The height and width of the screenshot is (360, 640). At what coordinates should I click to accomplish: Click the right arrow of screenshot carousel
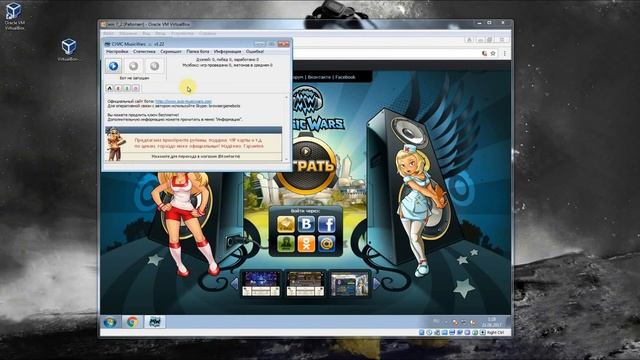click(x=376, y=283)
